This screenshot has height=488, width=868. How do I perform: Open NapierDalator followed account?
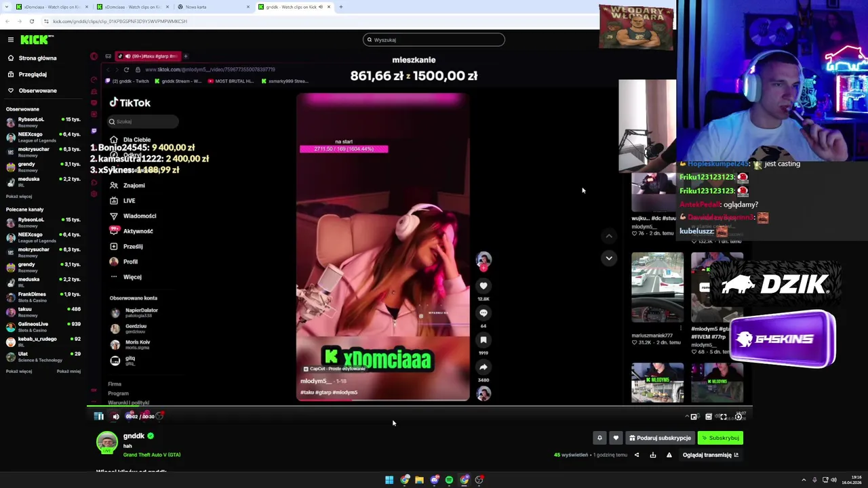click(134, 312)
